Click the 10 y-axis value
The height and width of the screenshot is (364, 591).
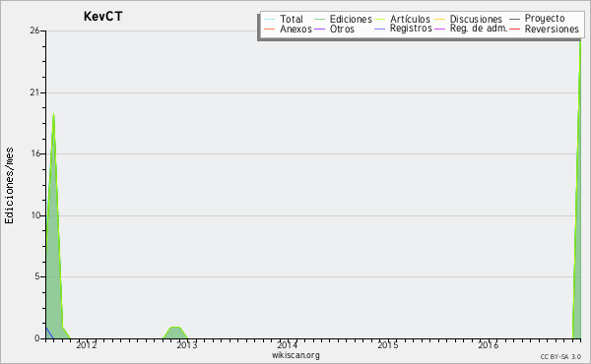35,215
